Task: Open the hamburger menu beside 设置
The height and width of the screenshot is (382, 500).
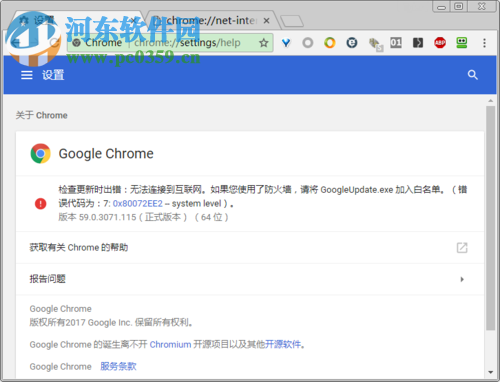Action: (x=27, y=75)
